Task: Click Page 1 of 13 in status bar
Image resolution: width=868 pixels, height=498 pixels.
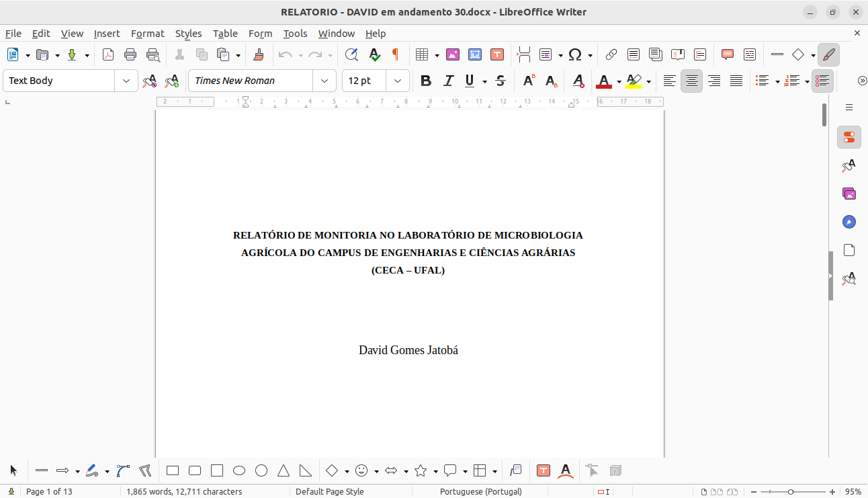Action: pos(49,492)
